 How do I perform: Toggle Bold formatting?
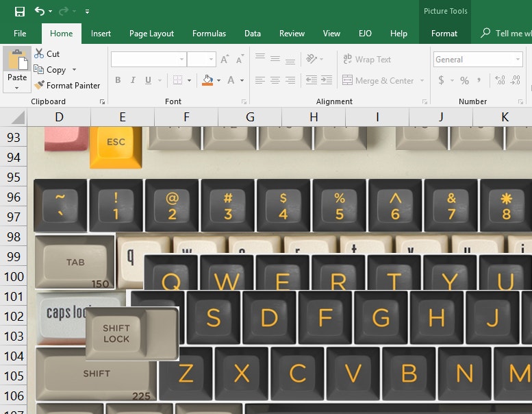(118, 81)
